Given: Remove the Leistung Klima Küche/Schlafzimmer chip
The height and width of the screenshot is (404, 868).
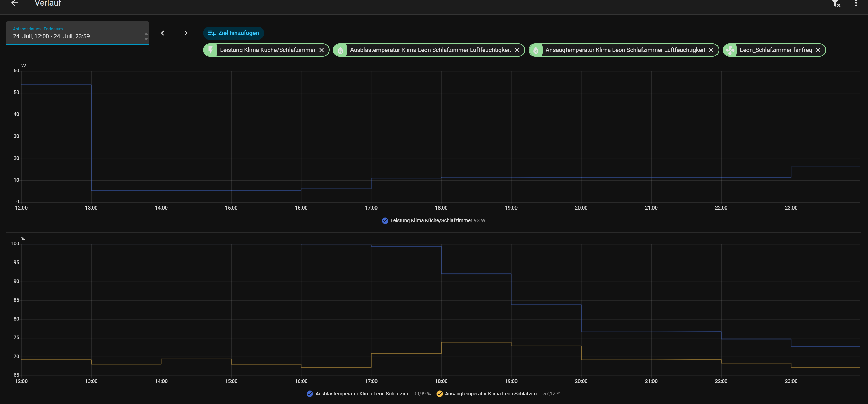Looking at the screenshot, I should pos(321,50).
